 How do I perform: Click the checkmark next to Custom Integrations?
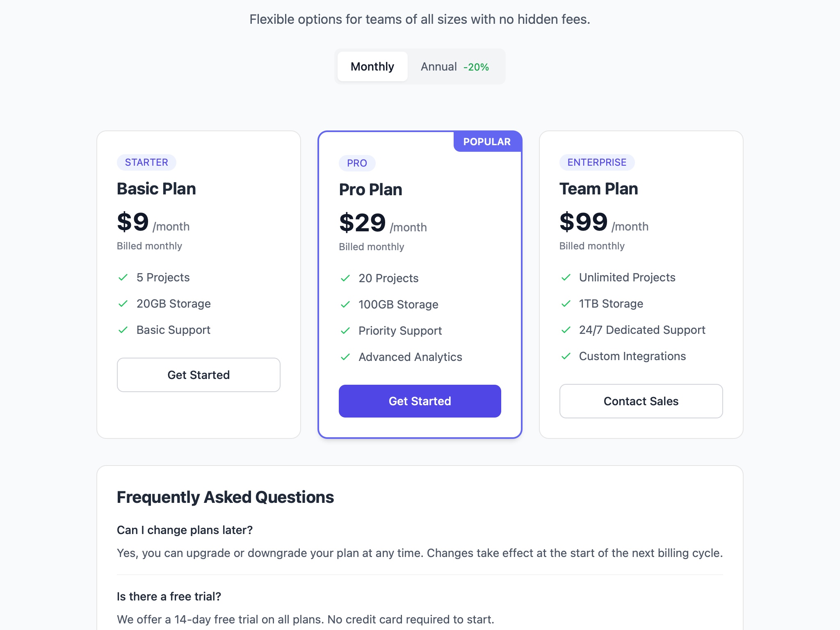click(x=566, y=356)
